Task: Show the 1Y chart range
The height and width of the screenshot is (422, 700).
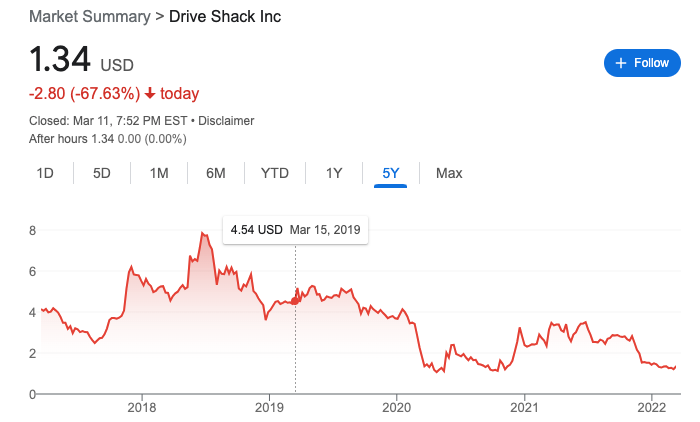Action: [x=334, y=173]
